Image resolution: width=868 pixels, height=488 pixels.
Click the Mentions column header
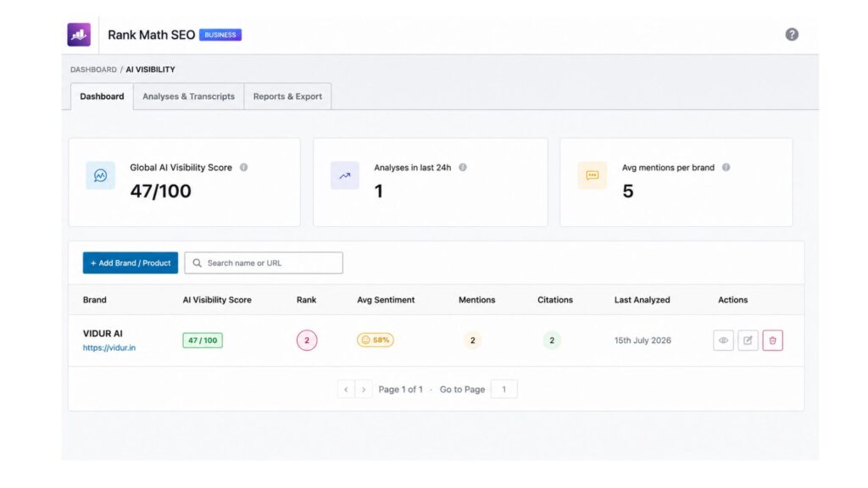tap(476, 300)
